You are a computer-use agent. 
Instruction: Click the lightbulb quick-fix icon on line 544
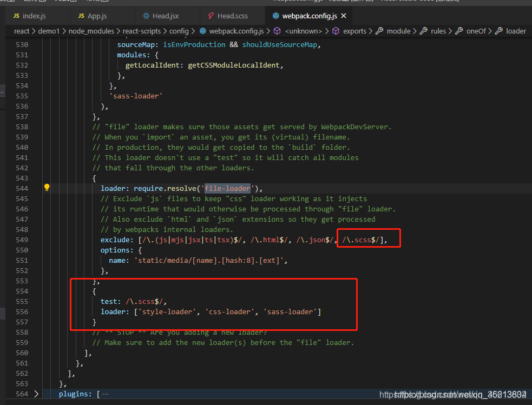click(x=47, y=188)
